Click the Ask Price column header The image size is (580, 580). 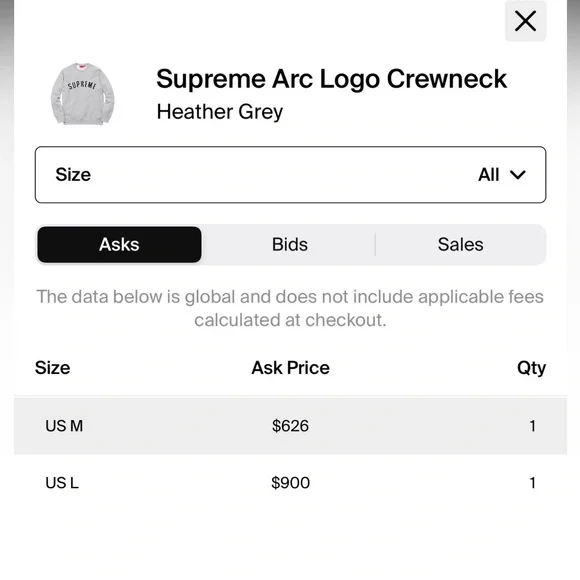coord(290,368)
